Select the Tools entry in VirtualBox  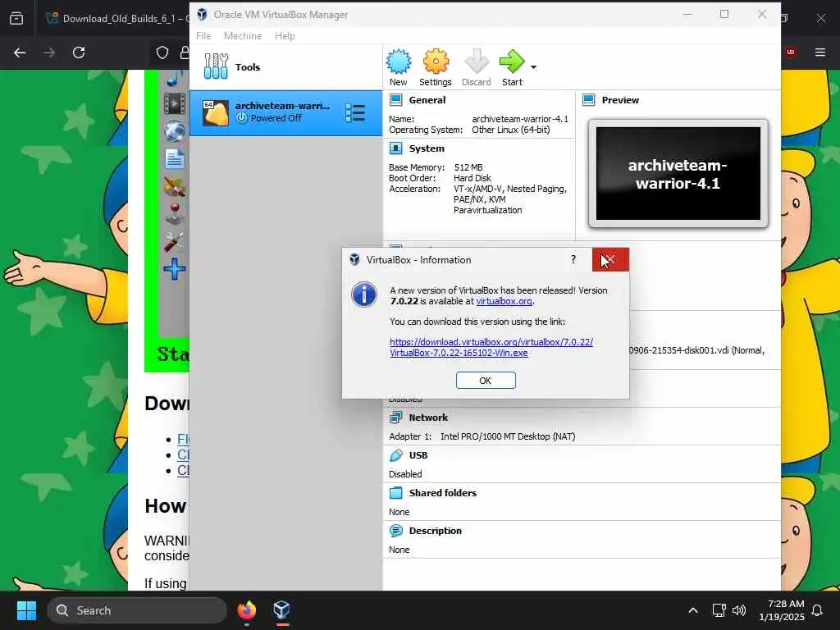pyautogui.click(x=286, y=67)
